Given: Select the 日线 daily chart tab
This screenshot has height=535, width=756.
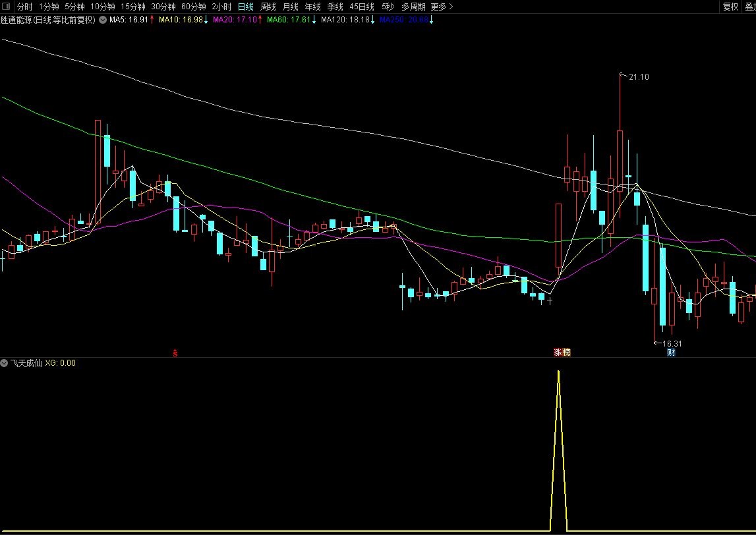Looking at the screenshot, I should (246, 7).
